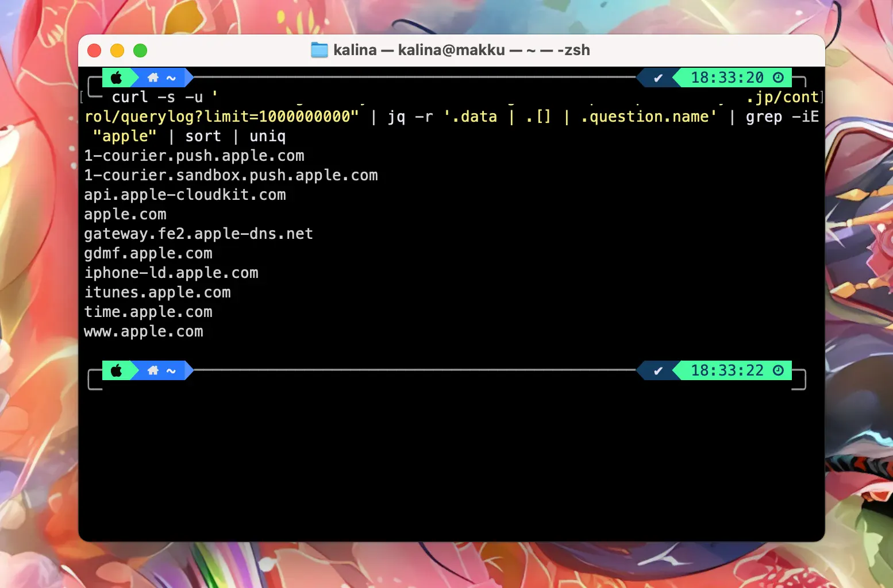Close the terminal window with the red button
This screenshot has width=893, height=588.
tap(94, 51)
